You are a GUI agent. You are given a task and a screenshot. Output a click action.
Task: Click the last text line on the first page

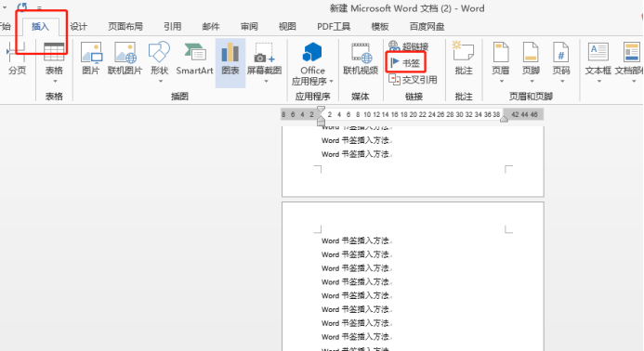point(357,154)
